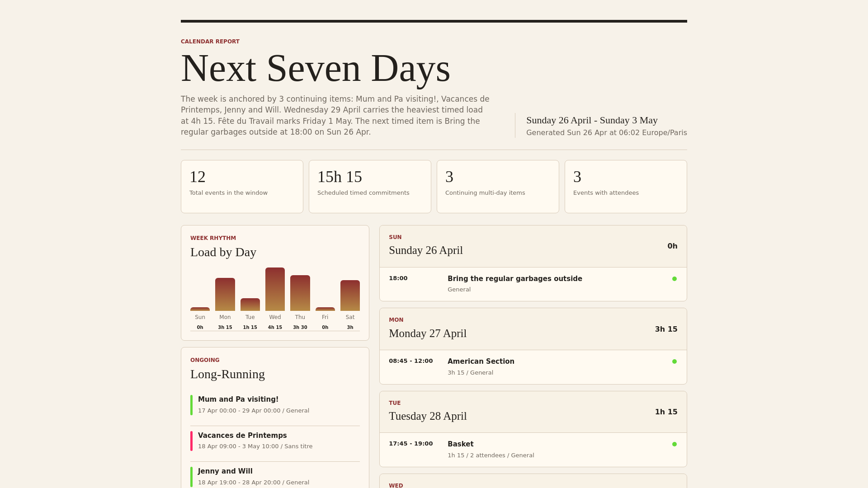Click the '18:00' time of garbages event

pos(398,278)
